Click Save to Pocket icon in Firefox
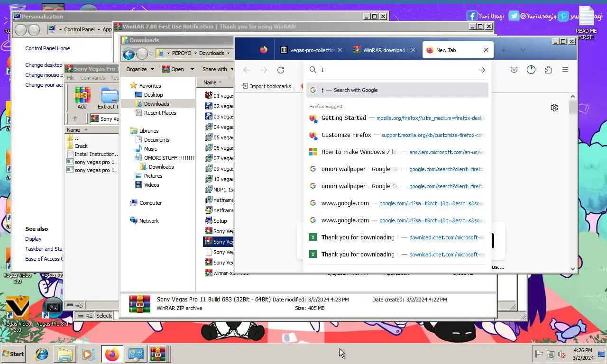 click(514, 70)
